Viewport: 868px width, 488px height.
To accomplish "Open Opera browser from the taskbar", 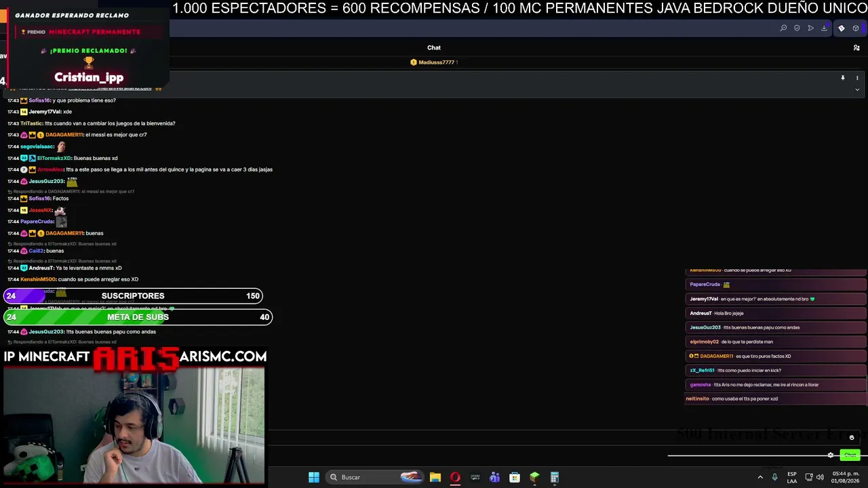I will 455,477.
